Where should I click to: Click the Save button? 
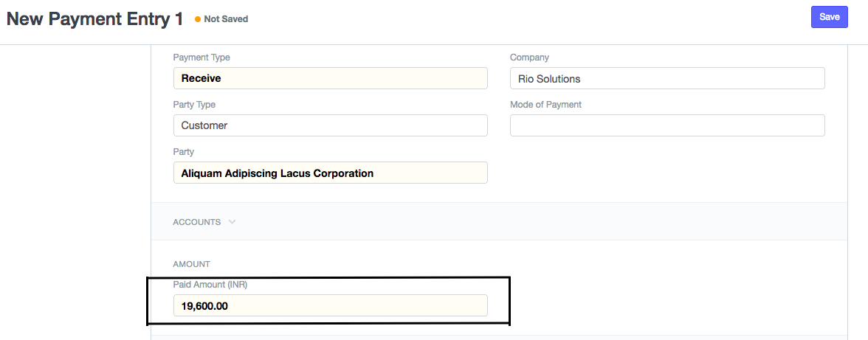coord(829,17)
